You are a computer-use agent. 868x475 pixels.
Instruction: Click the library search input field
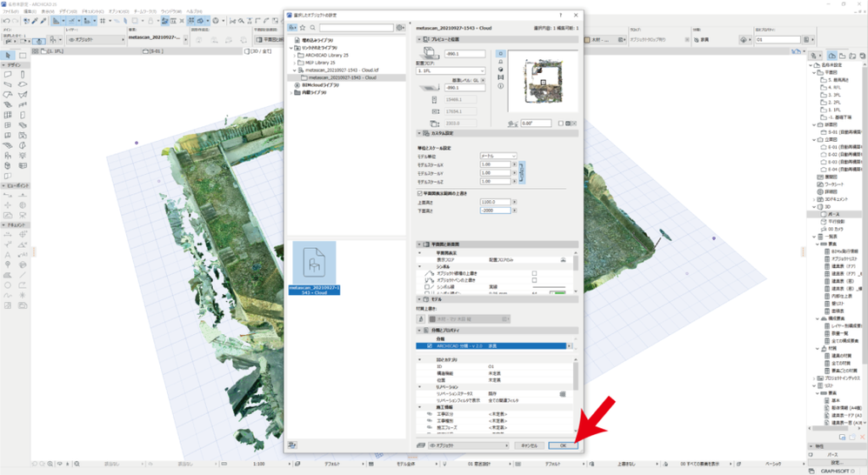click(x=356, y=28)
